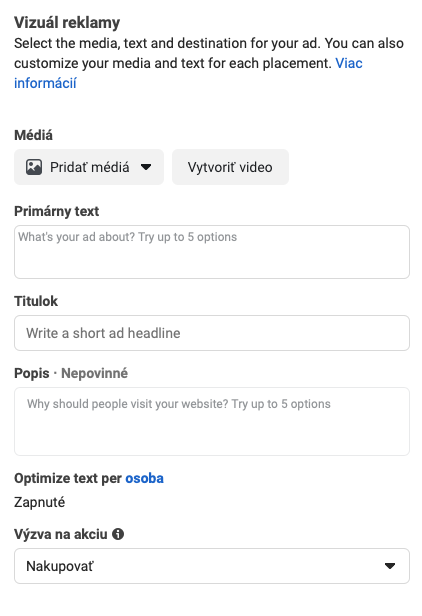The width and height of the screenshot is (422, 616).
Task: Click the Vytvoriť video button
Action: click(230, 167)
